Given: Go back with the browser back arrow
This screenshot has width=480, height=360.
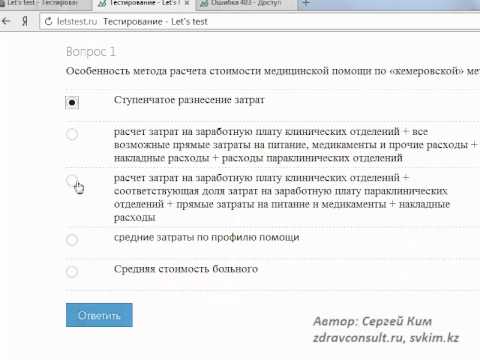Looking at the screenshot, I should coord(6,21).
